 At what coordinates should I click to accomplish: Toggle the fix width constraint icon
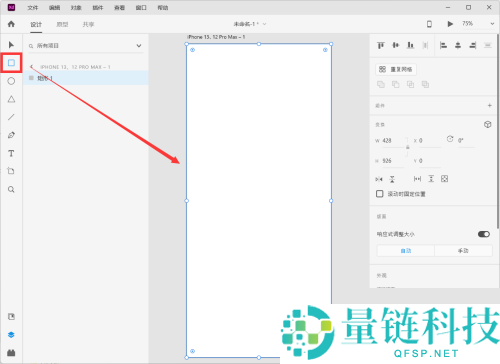417,179
